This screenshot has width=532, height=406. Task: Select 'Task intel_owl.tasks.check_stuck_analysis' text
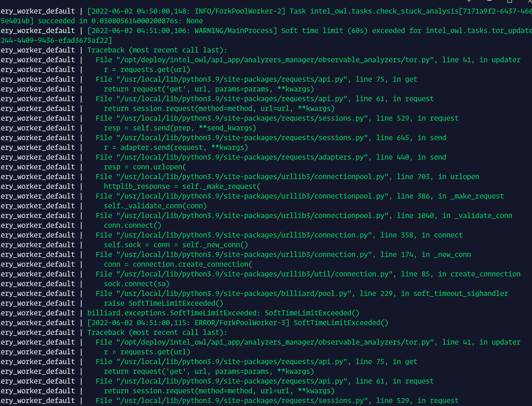tap(374, 11)
